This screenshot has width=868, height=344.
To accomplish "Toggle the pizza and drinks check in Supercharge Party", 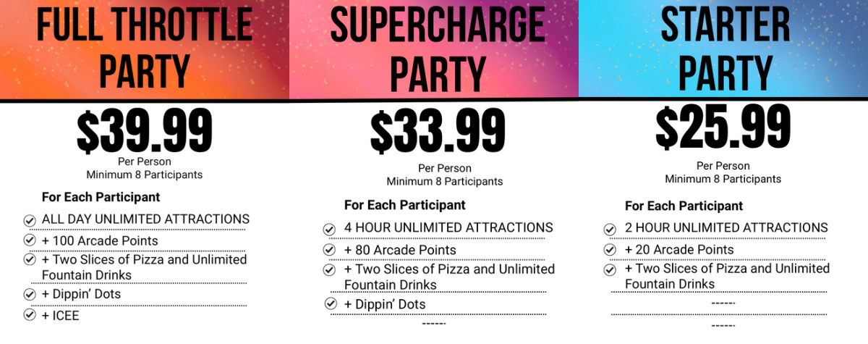I will (x=329, y=270).
